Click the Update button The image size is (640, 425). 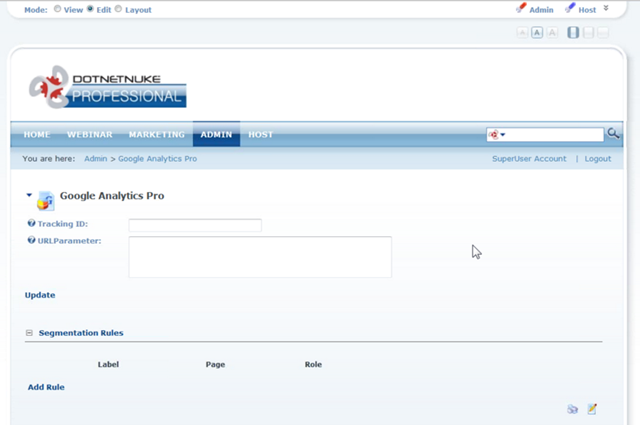(x=40, y=295)
